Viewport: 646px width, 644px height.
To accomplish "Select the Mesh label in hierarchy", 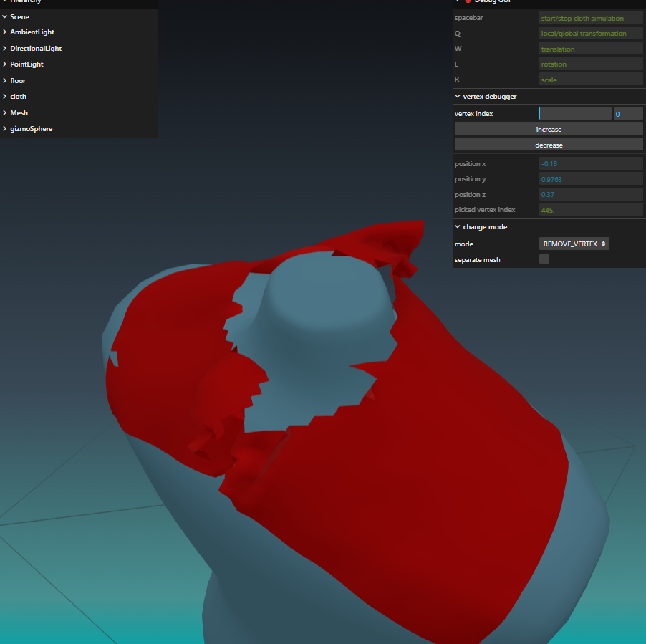I will click(x=19, y=113).
